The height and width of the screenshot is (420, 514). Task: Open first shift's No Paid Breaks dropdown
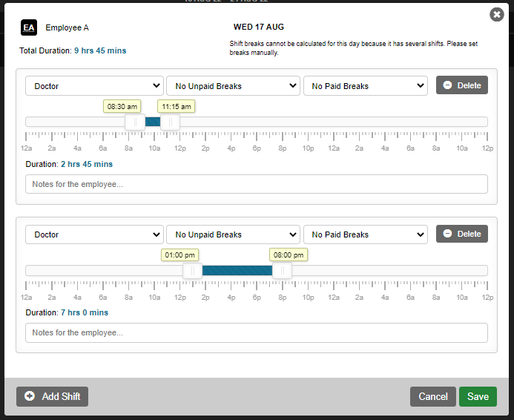366,86
